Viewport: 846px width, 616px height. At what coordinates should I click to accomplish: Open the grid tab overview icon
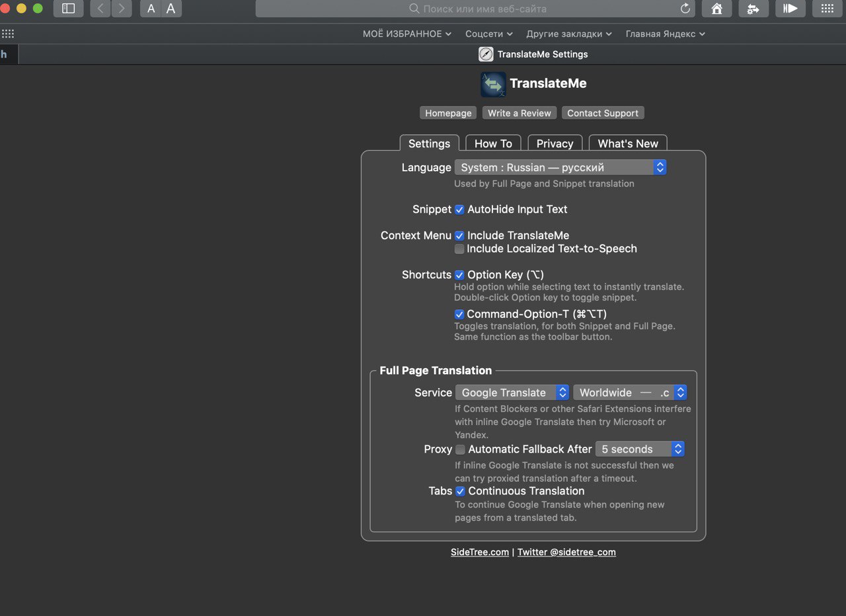click(827, 9)
